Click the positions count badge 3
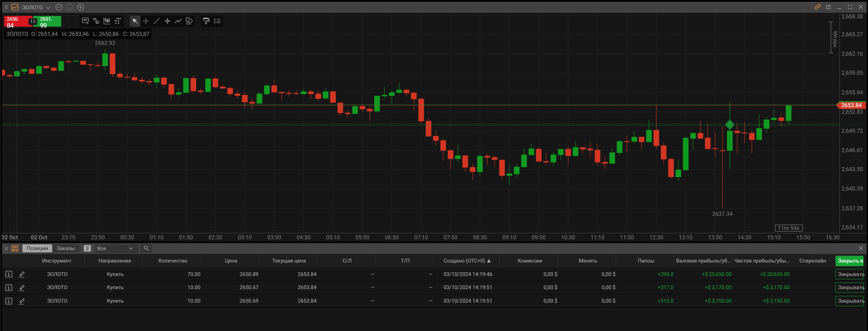Image resolution: width=868 pixels, height=331 pixels. (87, 248)
